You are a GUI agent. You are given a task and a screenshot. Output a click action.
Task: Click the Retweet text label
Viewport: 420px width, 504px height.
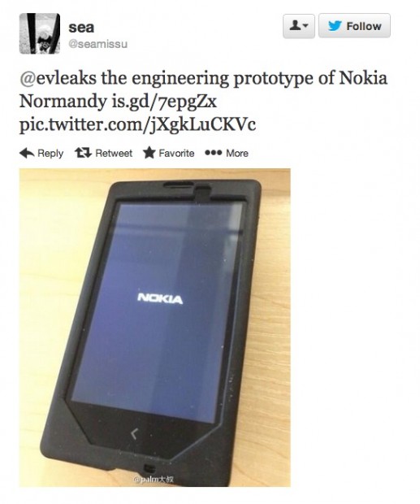114,153
